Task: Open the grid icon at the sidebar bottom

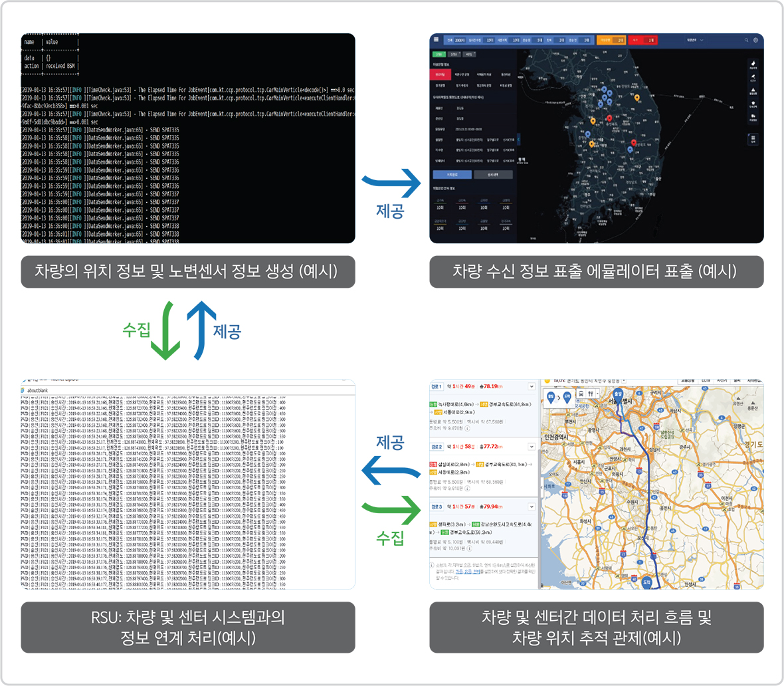Action: [753, 139]
